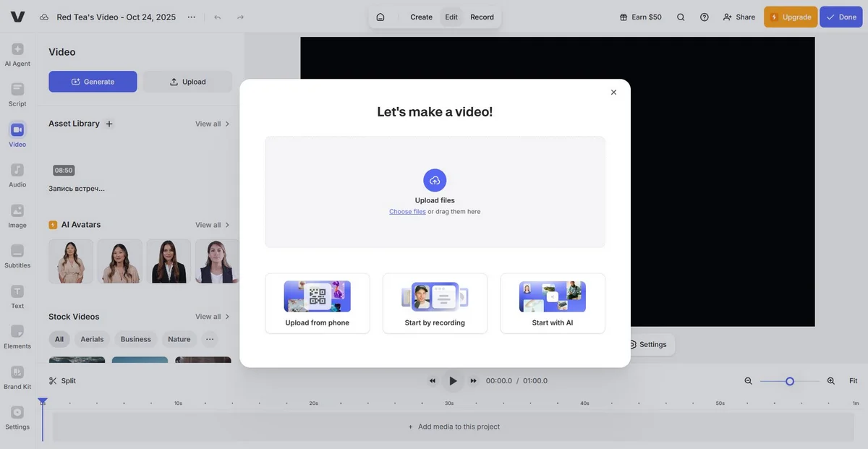
Task: Add media to this project on timeline
Action: [x=454, y=427]
